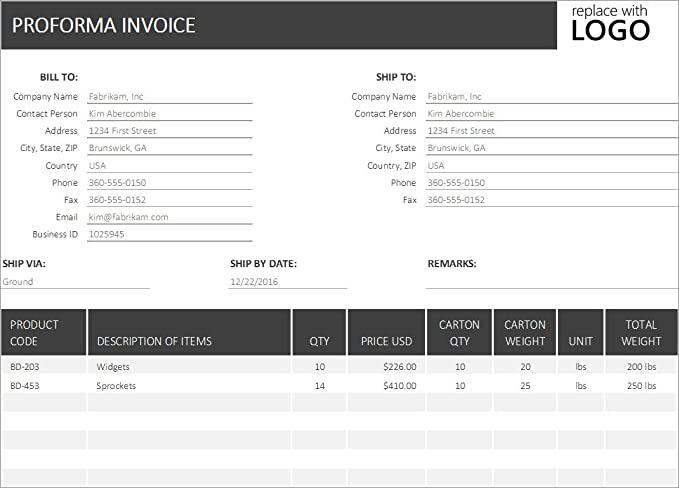Select Sprockets row unit cell lbs
Screen dimensions: 679x488
tap(580, 385)
